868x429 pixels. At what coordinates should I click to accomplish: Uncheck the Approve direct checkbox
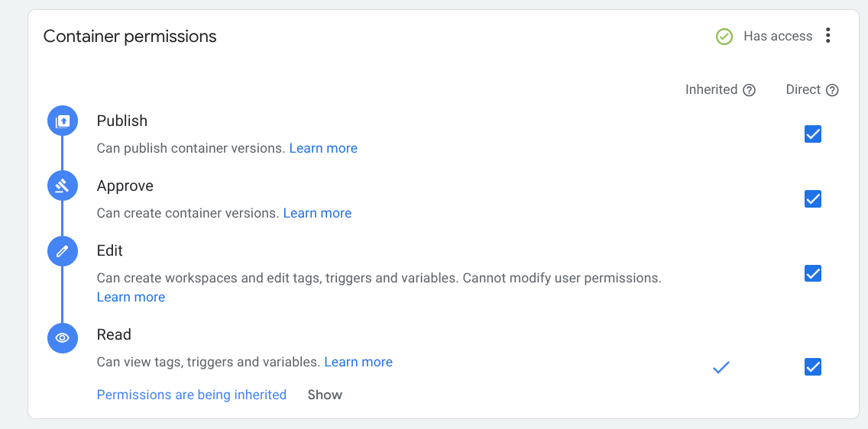pos(813,199)
